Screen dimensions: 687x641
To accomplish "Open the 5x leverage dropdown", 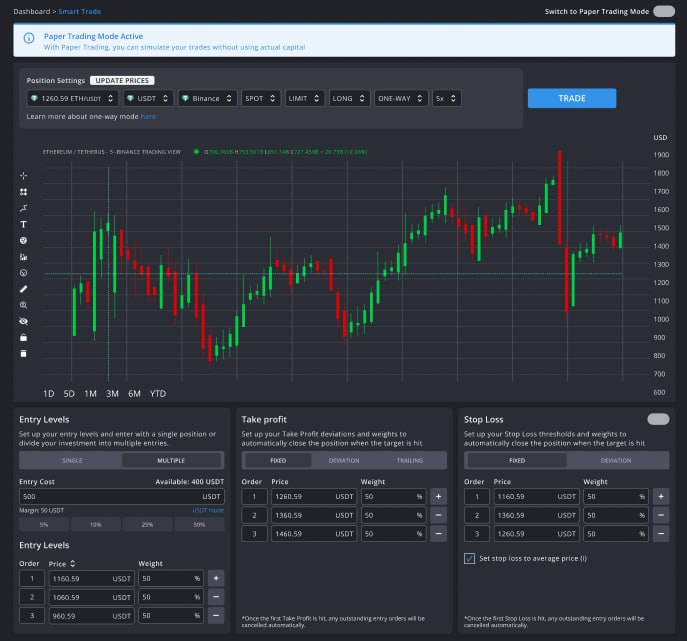I will [446, 99].
